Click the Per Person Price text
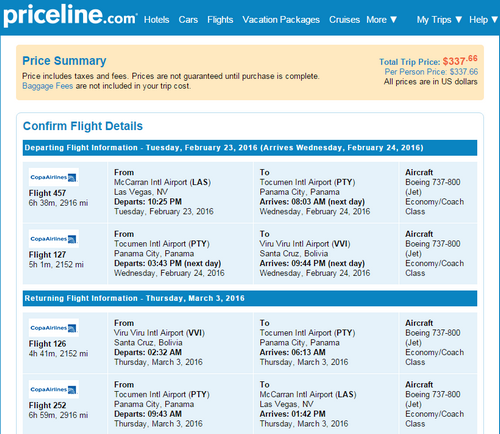 tap(431, 72)
